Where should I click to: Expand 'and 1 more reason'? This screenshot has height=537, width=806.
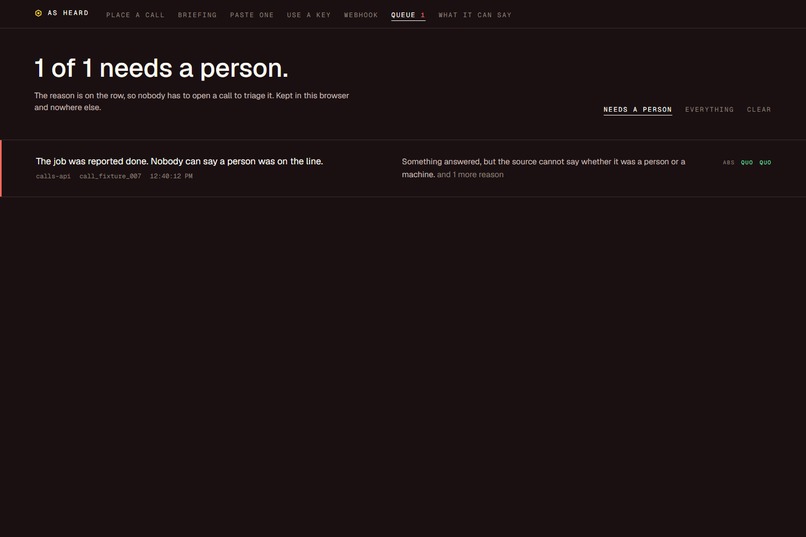pyautogui.click(x=470, y=175)
